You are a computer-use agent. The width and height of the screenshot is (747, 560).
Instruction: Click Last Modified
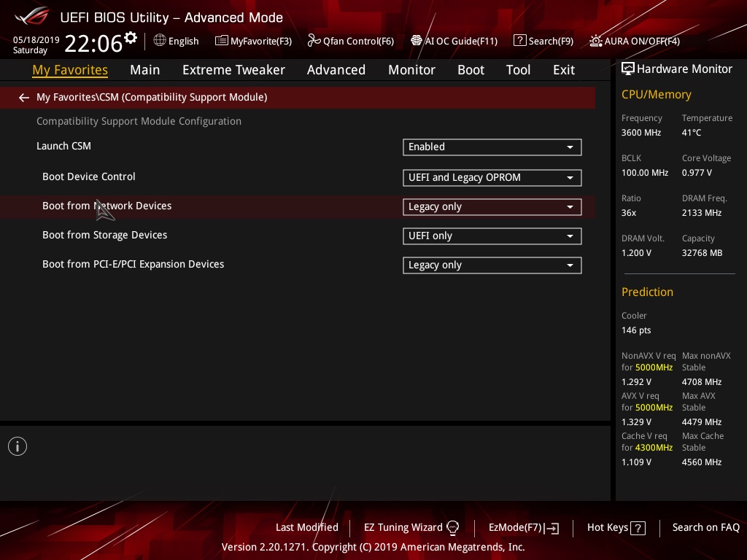pyautogui.click(x=307, y=527)
